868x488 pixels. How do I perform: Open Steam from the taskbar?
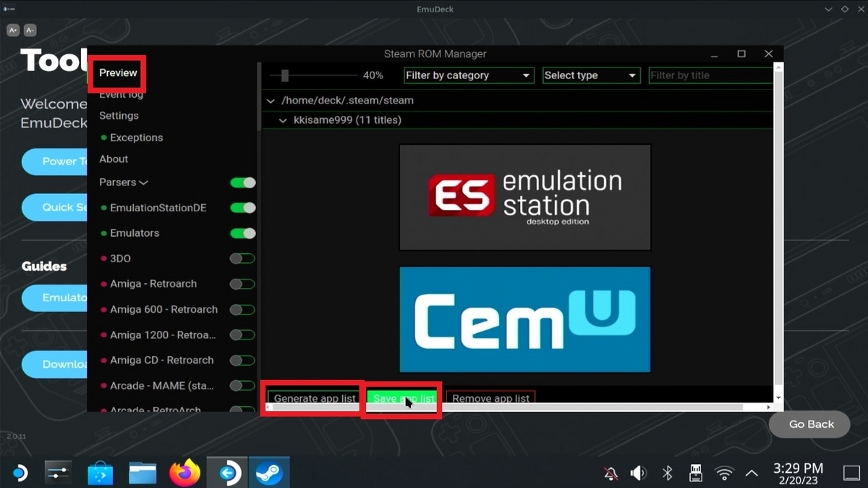tap(269, 474)
